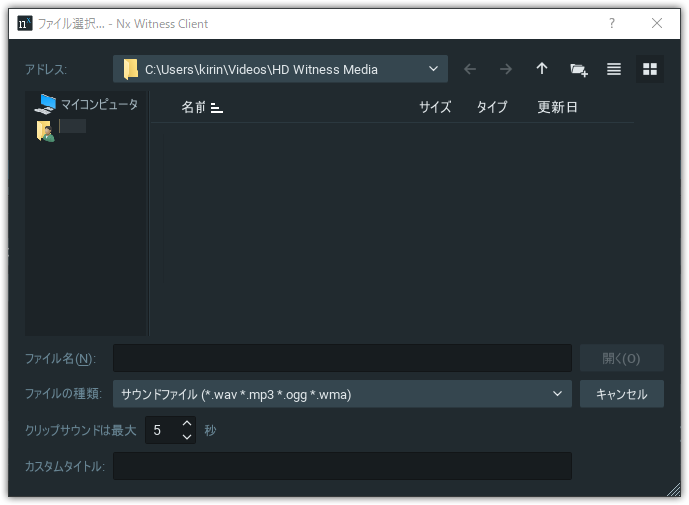Screen dimensions: 689x505
Task: Expand the address path dropdown
Action: point(433,69)
